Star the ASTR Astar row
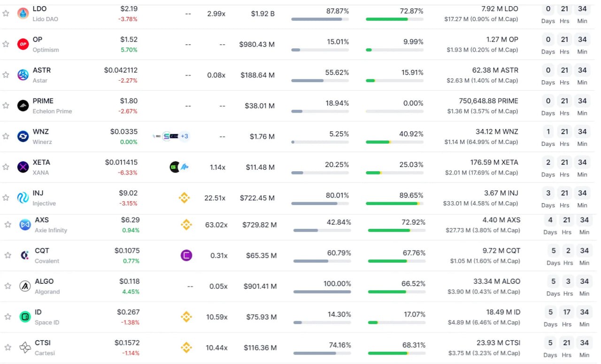601x364 pixels. pos(6,75)
